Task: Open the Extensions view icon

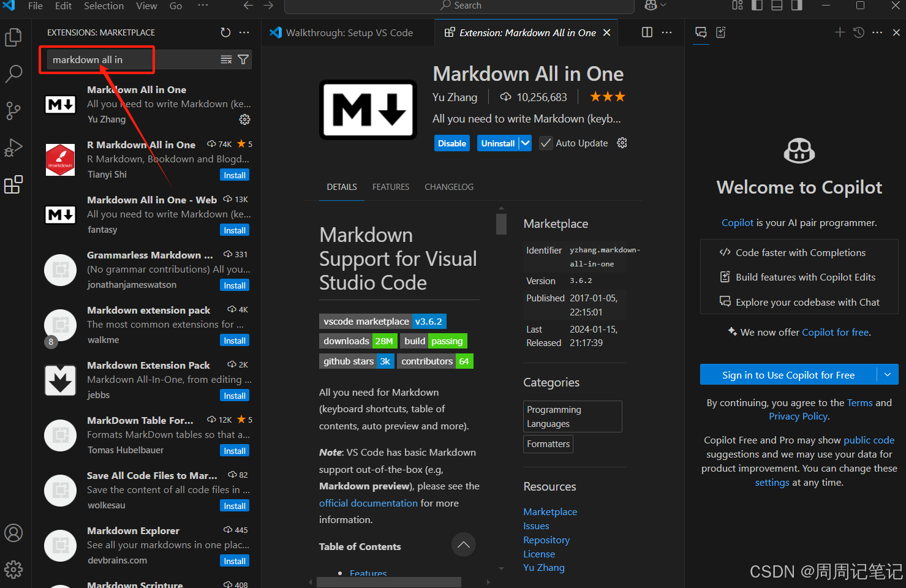Action: coord(13,184)
